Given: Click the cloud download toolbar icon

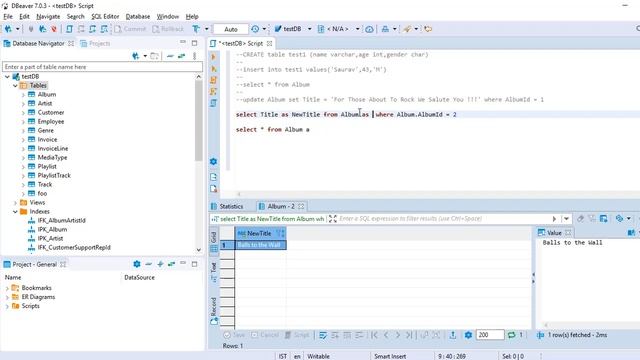Looking at the screenshot, I should [x=369, y=29].
